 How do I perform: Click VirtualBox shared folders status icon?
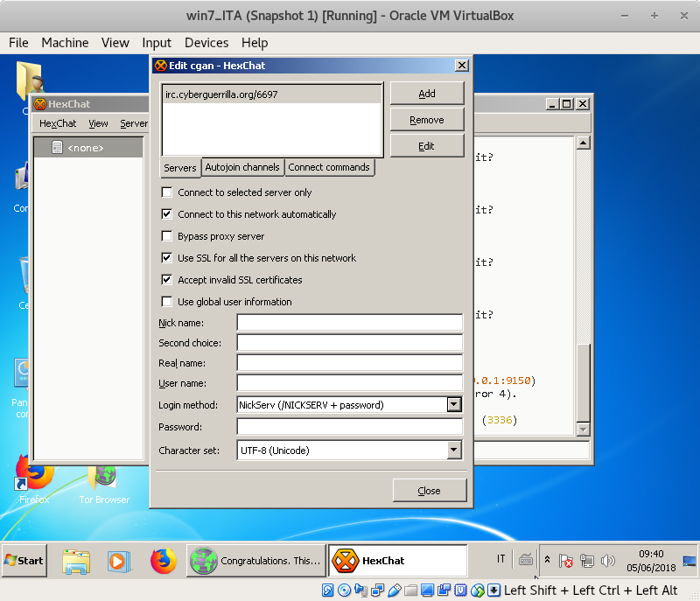[x=410, y=591]
